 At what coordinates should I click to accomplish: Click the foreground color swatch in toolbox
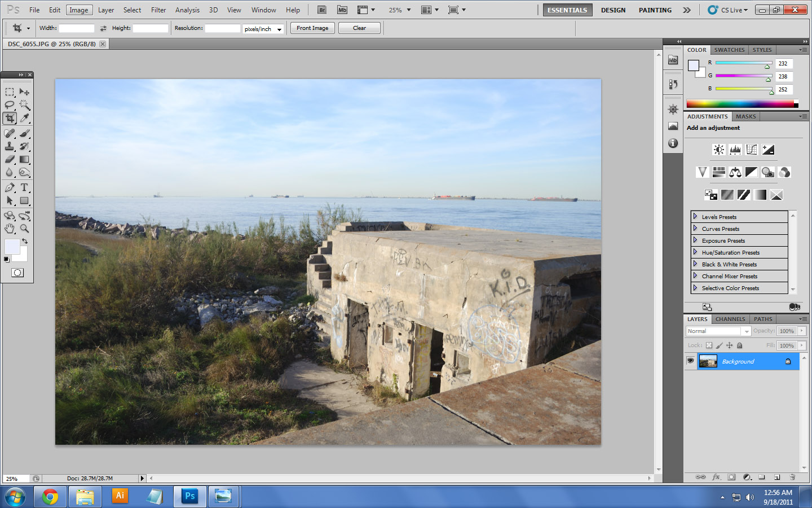(12, 247)
